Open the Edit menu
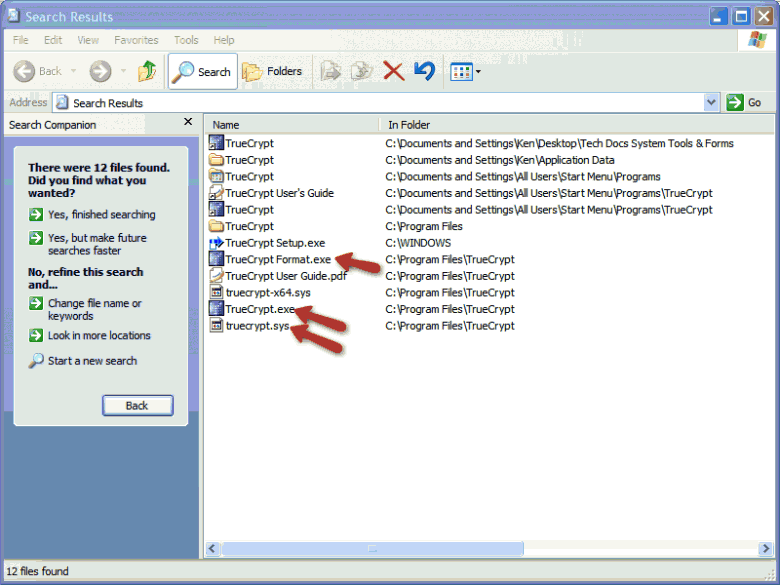The height and width of the screenshot is (585, 780). (53, 40)
